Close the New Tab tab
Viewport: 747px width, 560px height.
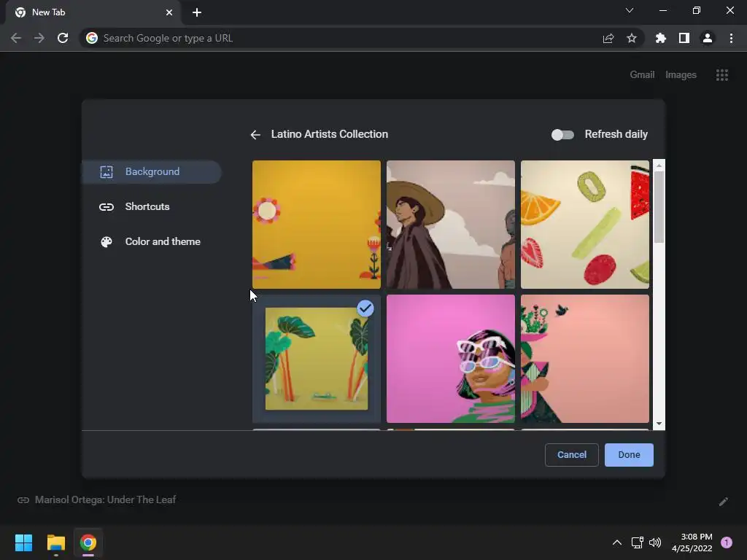click(169, 12)
